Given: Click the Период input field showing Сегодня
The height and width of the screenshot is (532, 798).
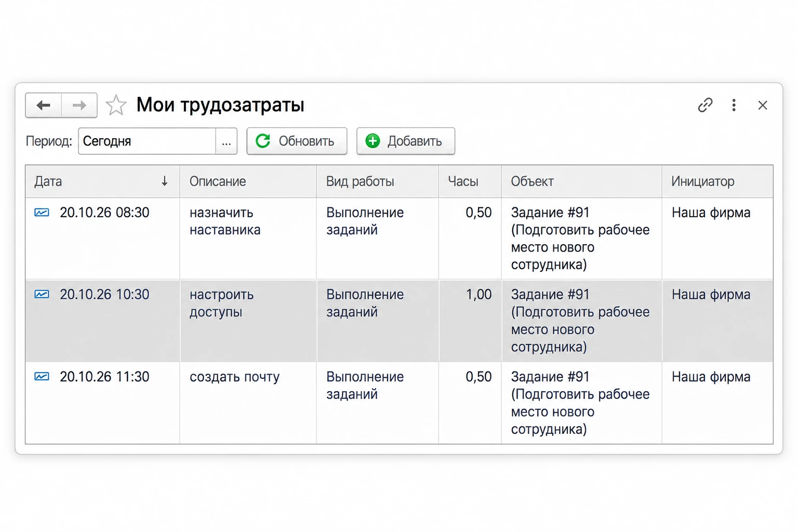Looking at the screenshot, I should [147, 141].
